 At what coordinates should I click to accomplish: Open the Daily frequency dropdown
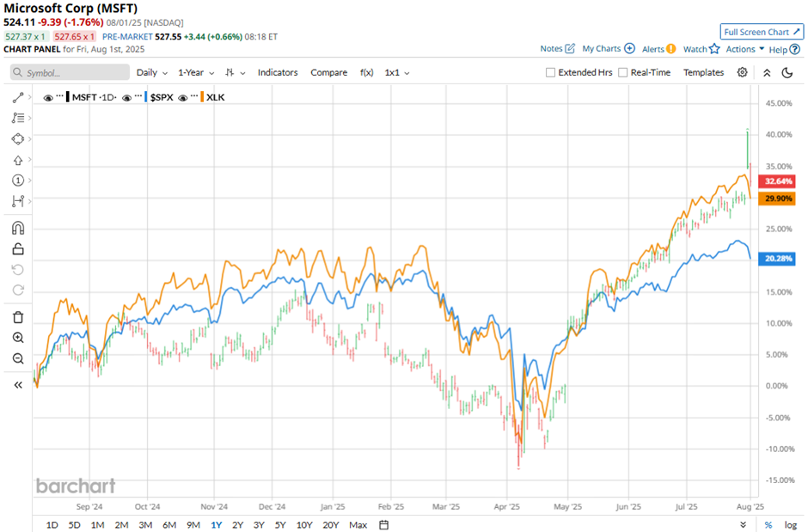[x=152, y=72]
